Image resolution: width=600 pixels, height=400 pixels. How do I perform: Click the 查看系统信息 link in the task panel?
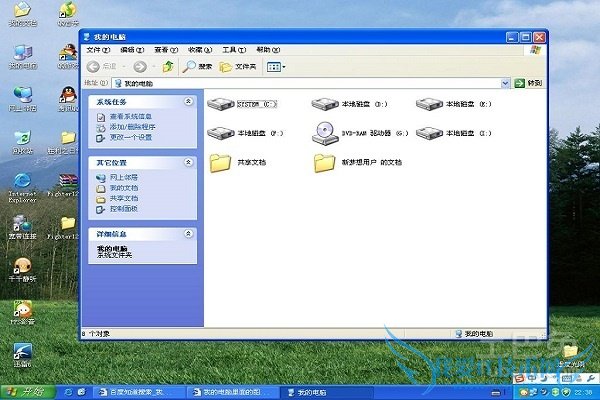[130, 116]
